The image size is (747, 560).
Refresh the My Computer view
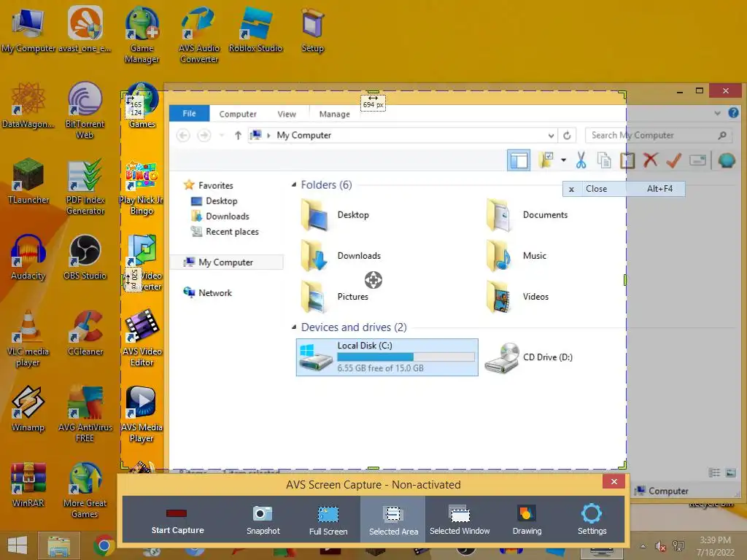(567, 136)
